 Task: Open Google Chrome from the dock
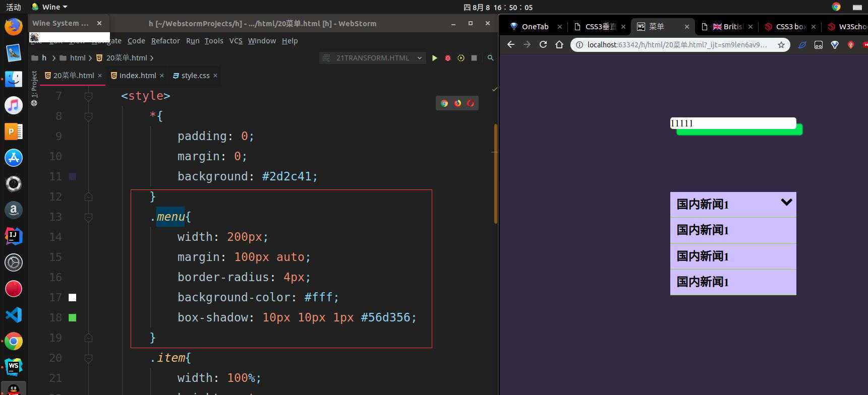(14, 341)
